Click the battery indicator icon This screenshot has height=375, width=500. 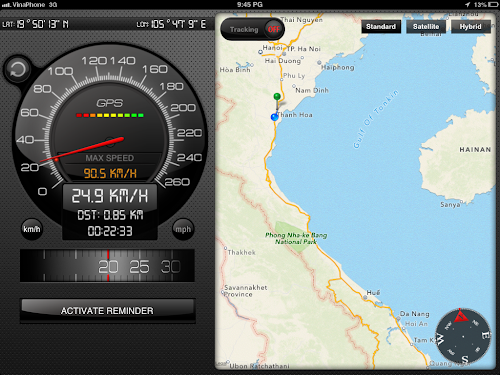[x=493, y=5]
